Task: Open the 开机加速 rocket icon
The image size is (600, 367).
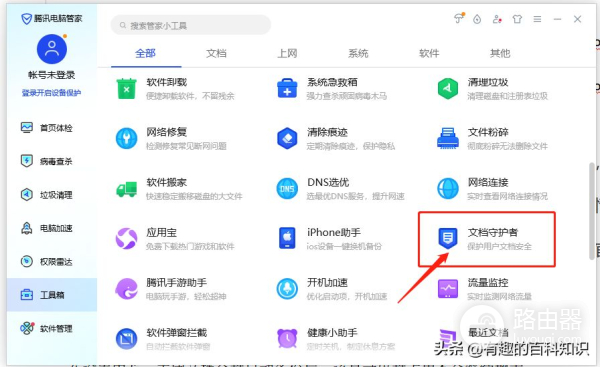Action: 287,289
